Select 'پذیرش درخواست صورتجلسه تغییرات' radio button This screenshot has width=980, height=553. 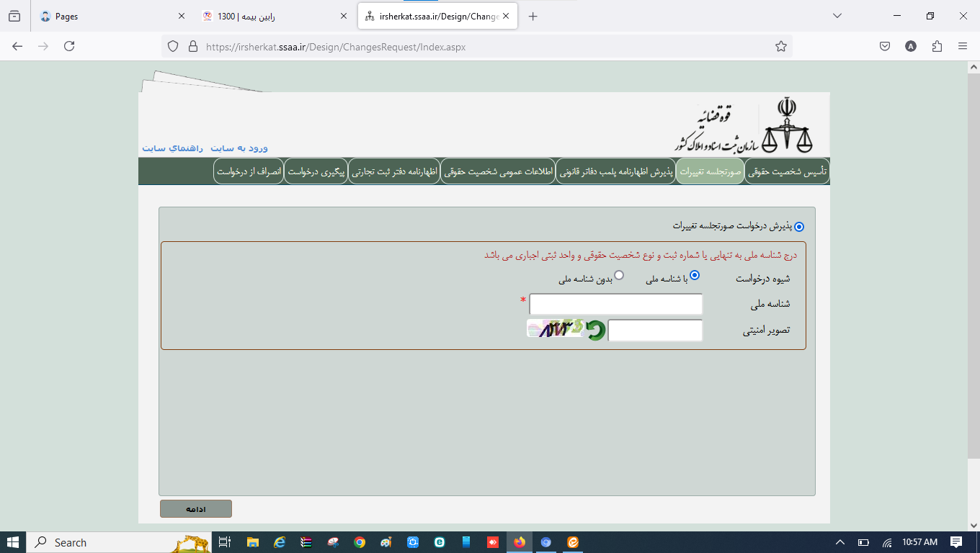[798, 226]
